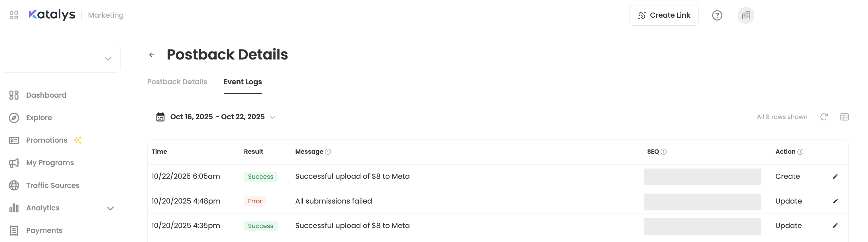The image size is (868, 242).
Task: Click the pencil icon for the Error row
Action: (835, 201)
